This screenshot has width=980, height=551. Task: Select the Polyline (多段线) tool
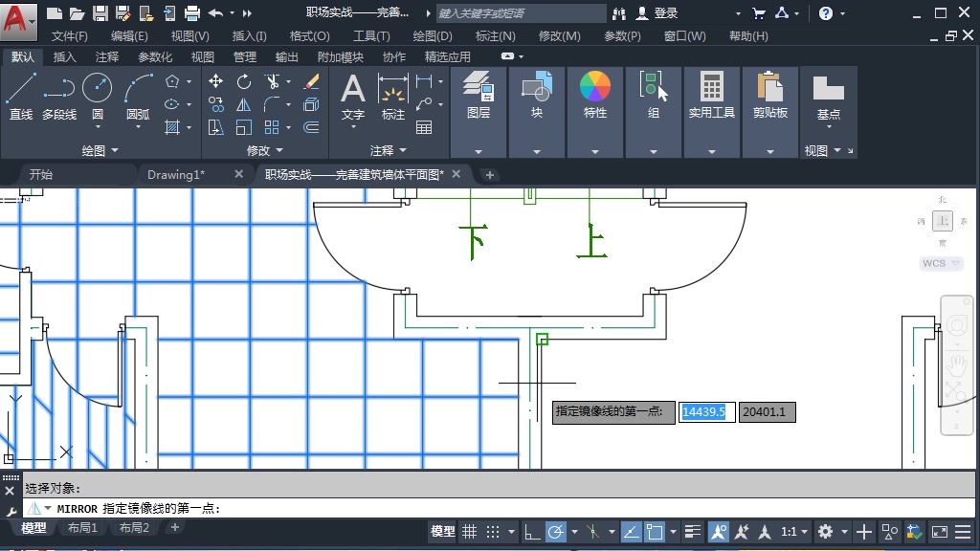[x=59, y=91]
